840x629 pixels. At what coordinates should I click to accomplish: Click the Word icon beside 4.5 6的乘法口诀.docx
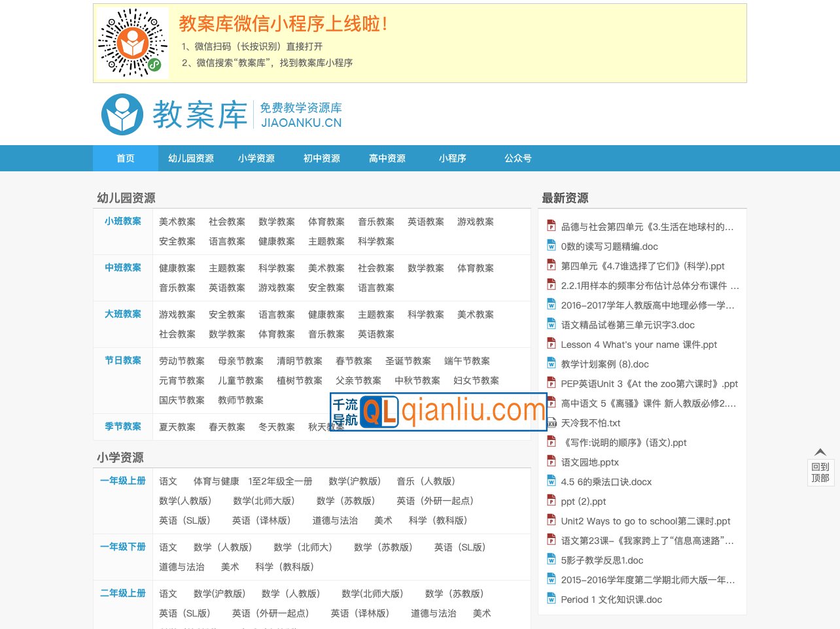tap(551, 482)
